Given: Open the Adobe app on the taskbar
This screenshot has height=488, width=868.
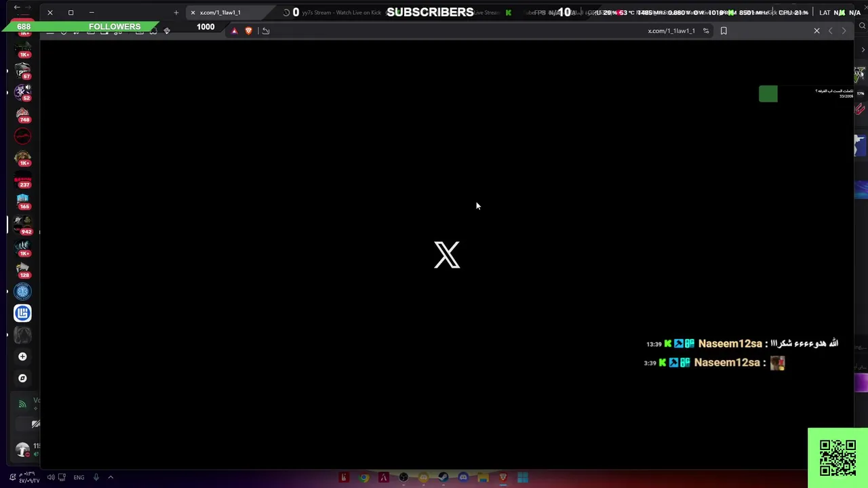Looking at the screenshot, I should point(384,478).
